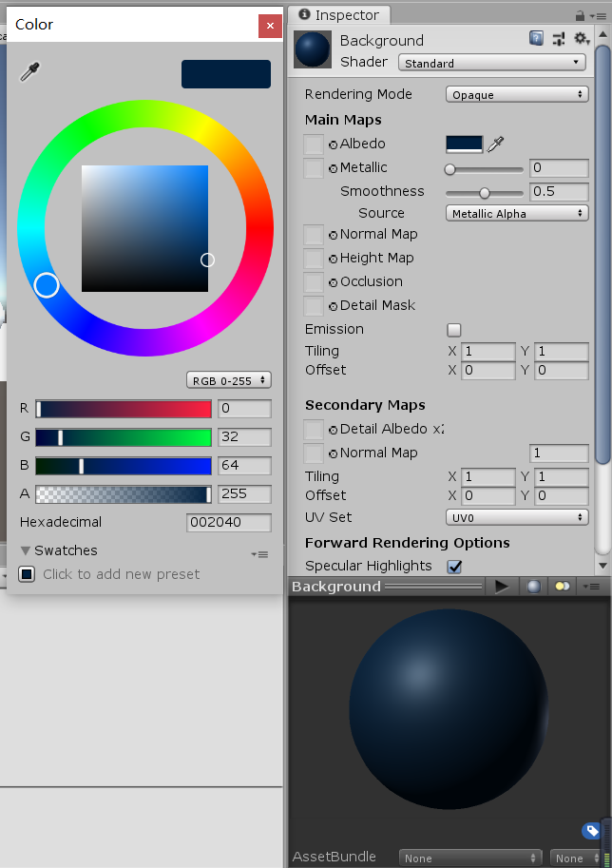Viewport: 612px width, 868px height.
Task: Click the R value field showing 0
Action: (x=244, y=409)
